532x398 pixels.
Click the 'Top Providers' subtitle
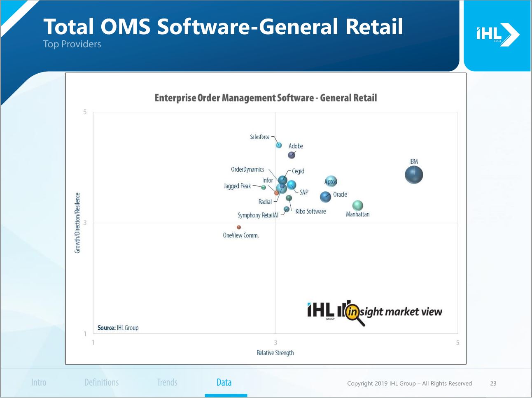(x=72, y=44)
